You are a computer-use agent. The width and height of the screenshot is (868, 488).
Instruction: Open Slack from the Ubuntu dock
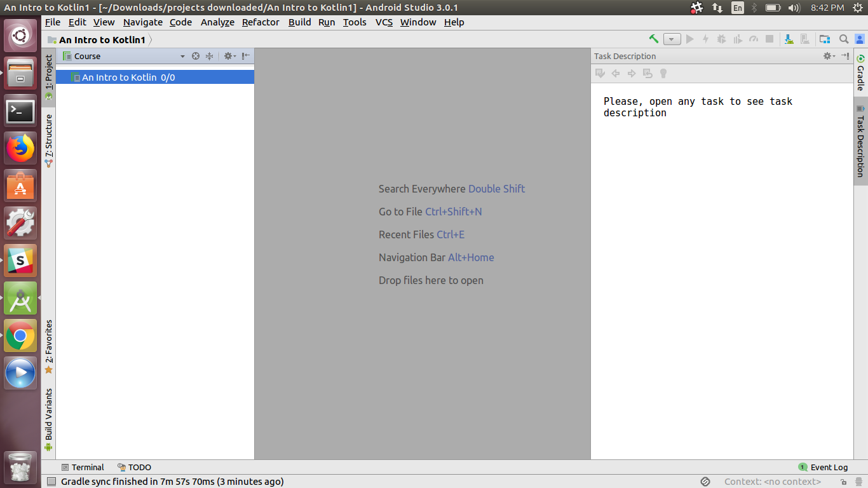tap(21, 261)
